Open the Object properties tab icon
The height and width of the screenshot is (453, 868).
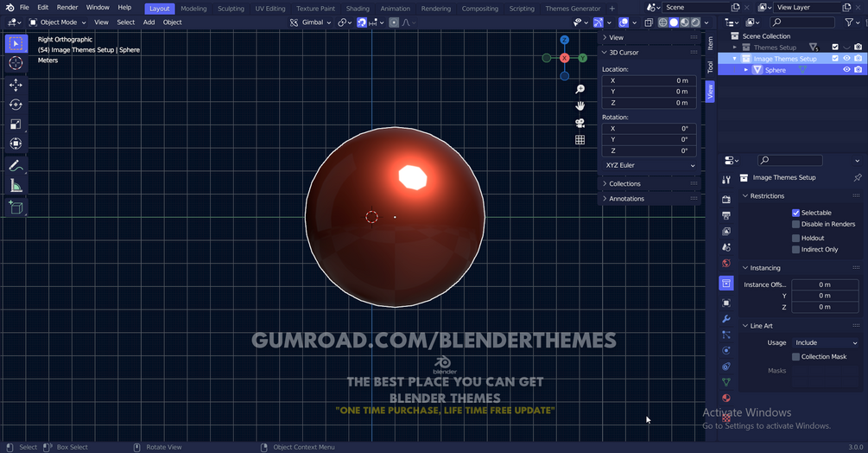coord(726,303)
